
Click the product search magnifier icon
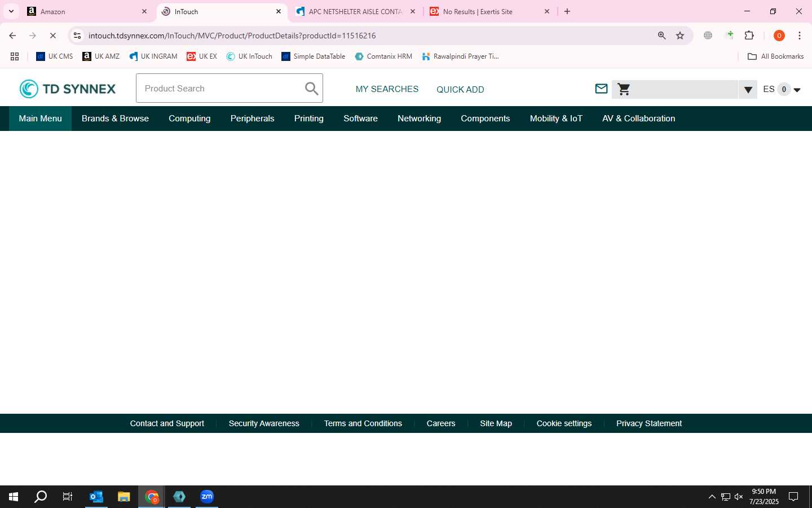(311, 88)
